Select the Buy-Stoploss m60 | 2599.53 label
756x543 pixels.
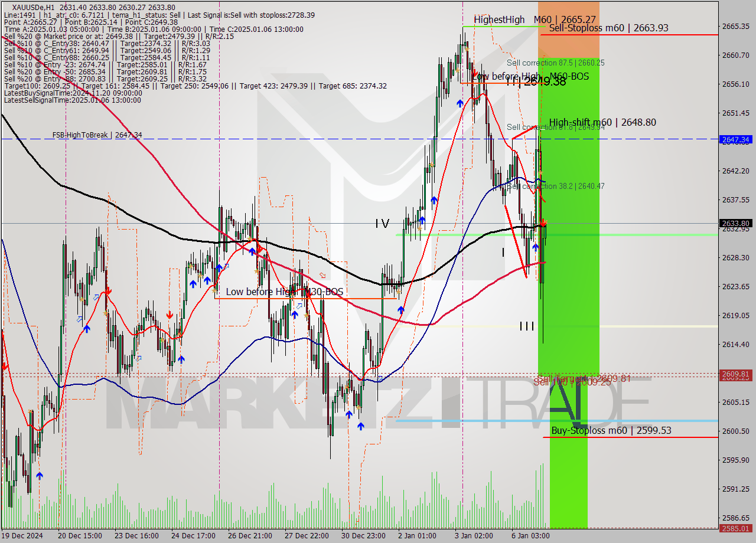click(611, 430)
